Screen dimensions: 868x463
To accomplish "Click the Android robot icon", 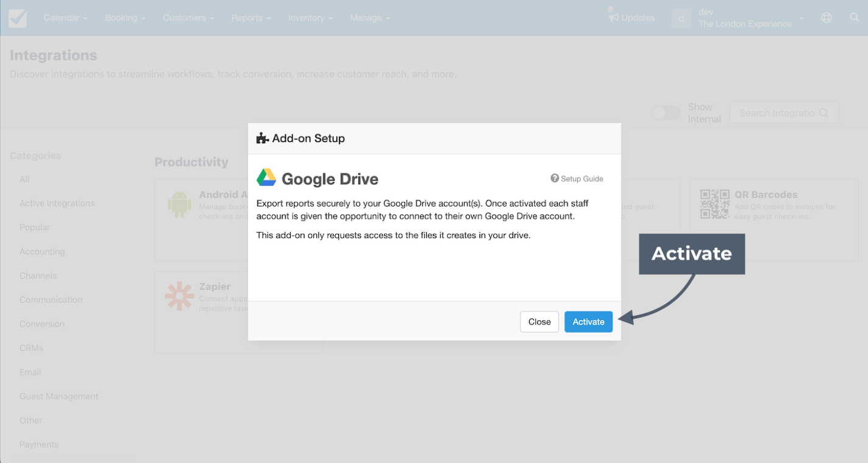I will (179, 204).
